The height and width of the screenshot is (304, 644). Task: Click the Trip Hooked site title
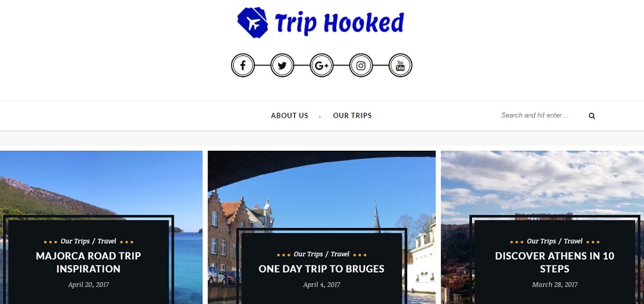click(339, 23)
